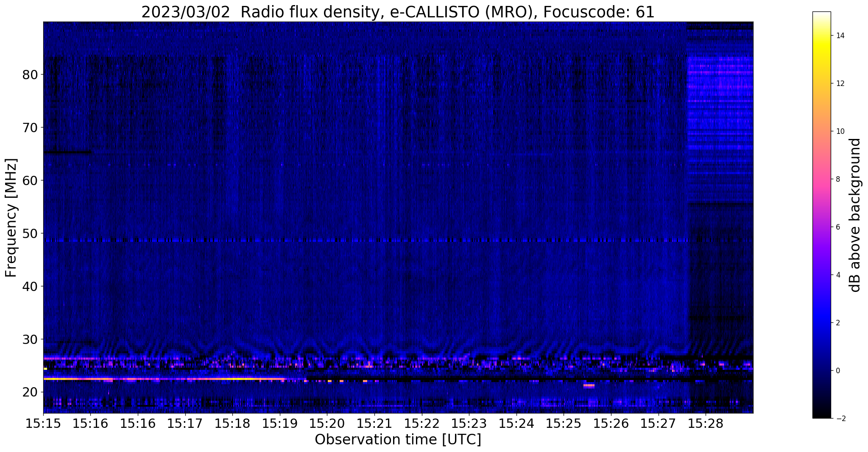868x452 pixels.
Task: Click the "Observation time [UTC]" x-axis label
Action: coord(398,440)
